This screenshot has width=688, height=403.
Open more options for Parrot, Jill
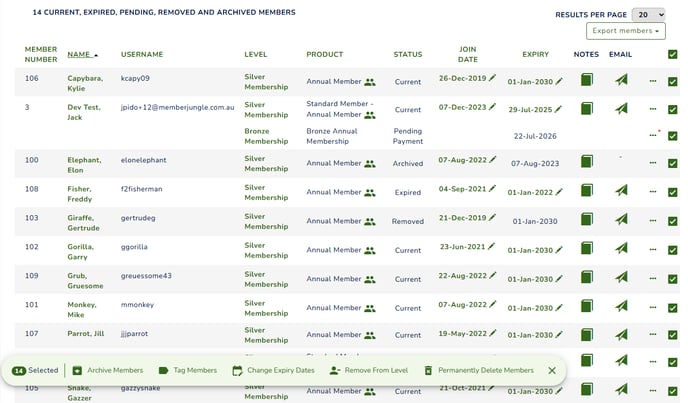tap(653, 334)
